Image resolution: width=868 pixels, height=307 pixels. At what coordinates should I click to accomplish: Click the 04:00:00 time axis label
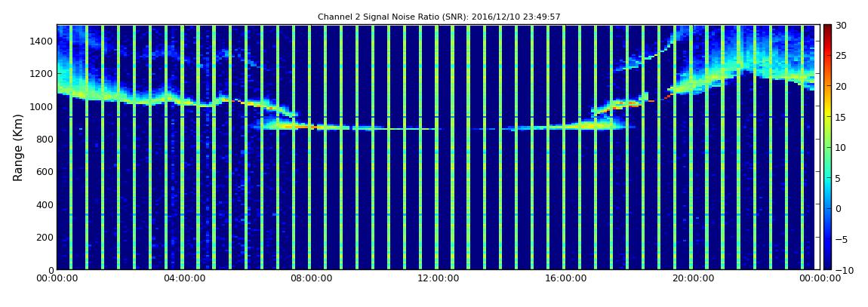185,279
